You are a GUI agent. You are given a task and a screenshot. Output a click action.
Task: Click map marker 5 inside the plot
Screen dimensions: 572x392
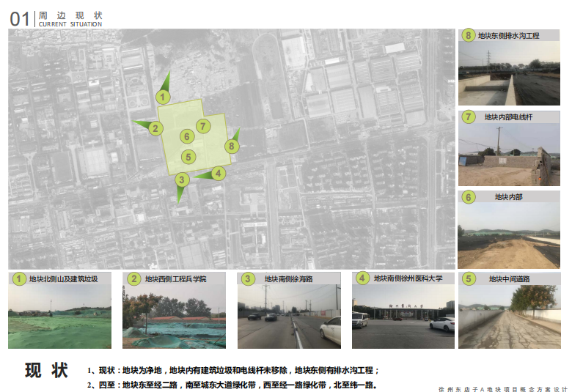point(188,157)
